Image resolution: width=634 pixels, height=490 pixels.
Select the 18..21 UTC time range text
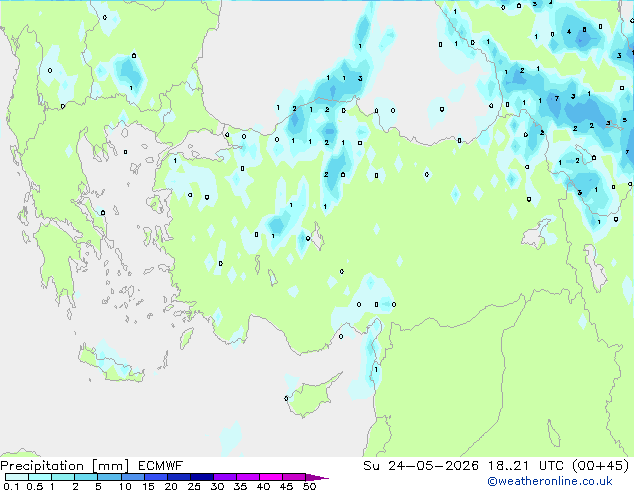[525, 466]
